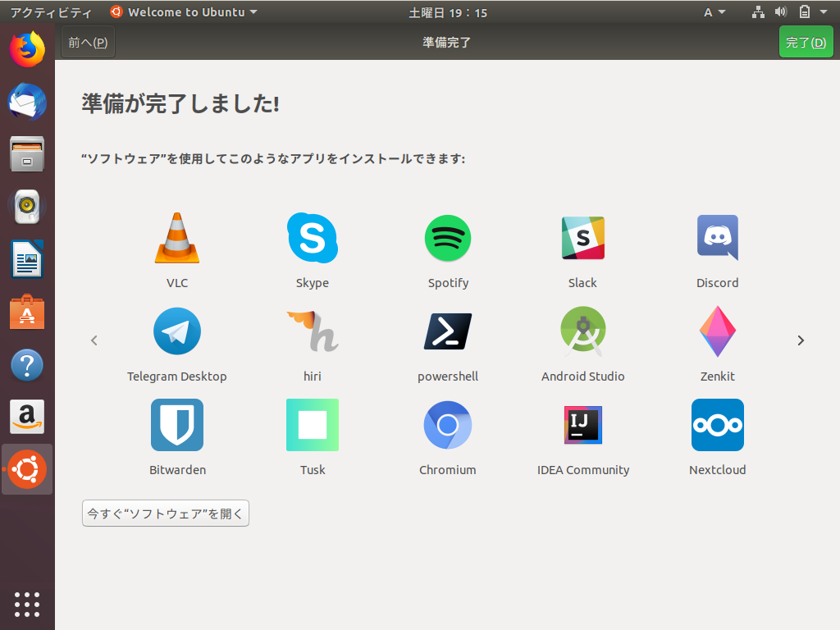Screen dimensions: 840x630
Task: Launch Thunderbird mail from the dock
Action: point(27,101)
